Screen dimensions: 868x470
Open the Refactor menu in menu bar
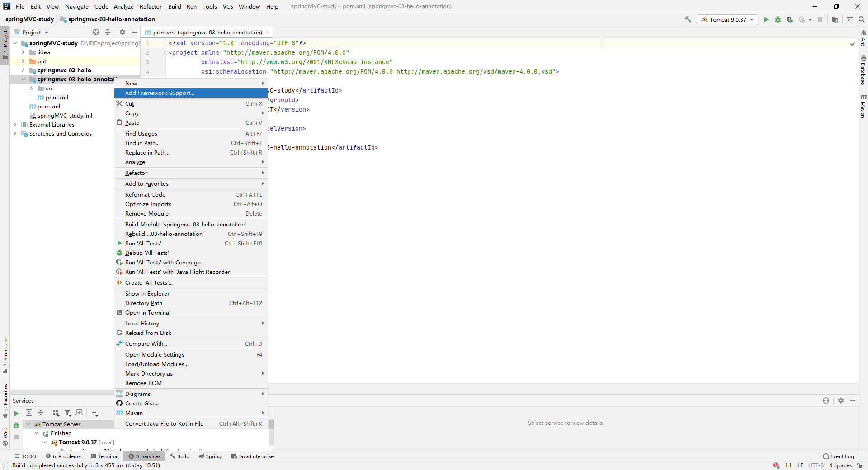[151, 6]
